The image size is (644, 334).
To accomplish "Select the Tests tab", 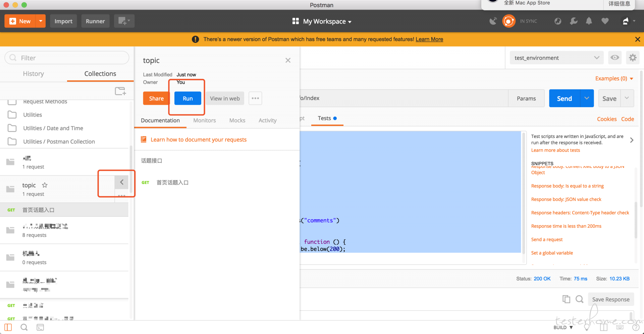I will 327,118.
